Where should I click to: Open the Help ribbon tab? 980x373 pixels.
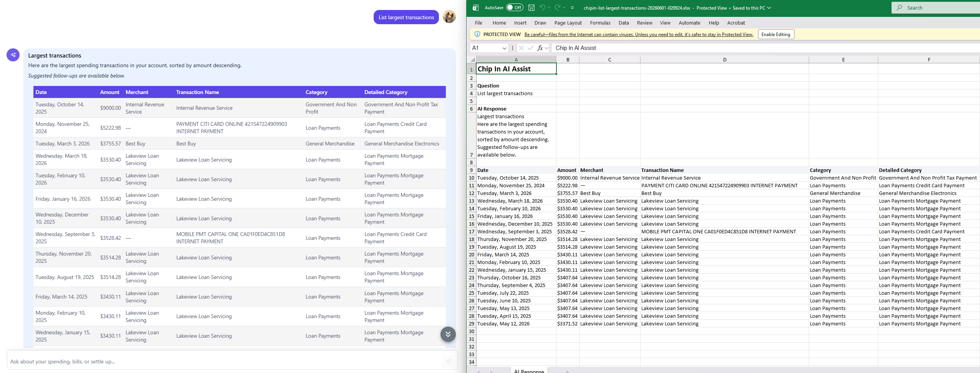point(713,23)
